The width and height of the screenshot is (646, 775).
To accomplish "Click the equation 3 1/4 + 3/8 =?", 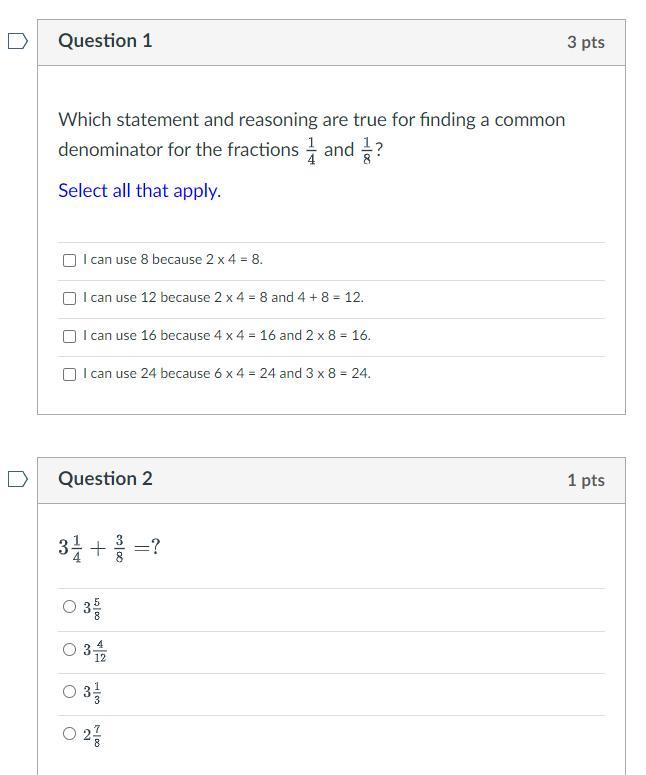I will coord(109,548).
